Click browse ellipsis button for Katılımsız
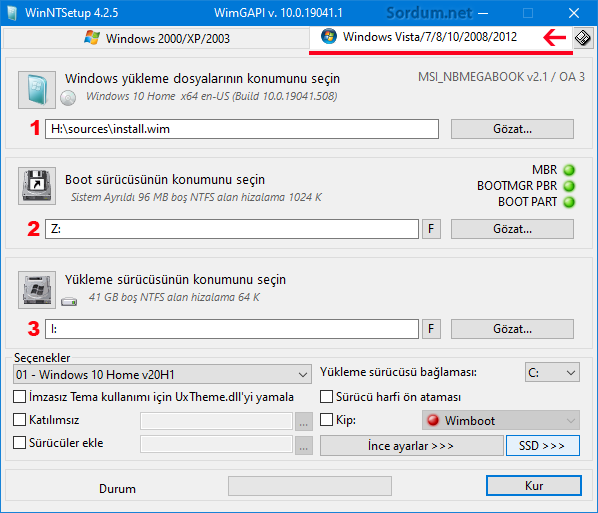 tap(304, 421)
